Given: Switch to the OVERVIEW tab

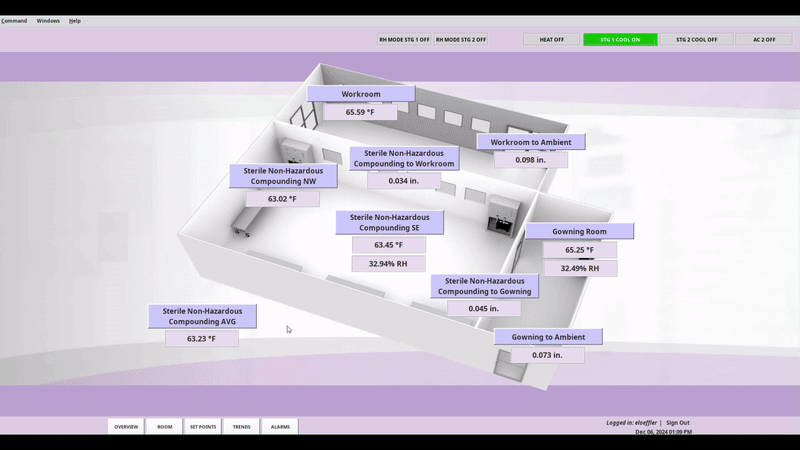Looking at the screenshot, I should click(x=126, y=427).
